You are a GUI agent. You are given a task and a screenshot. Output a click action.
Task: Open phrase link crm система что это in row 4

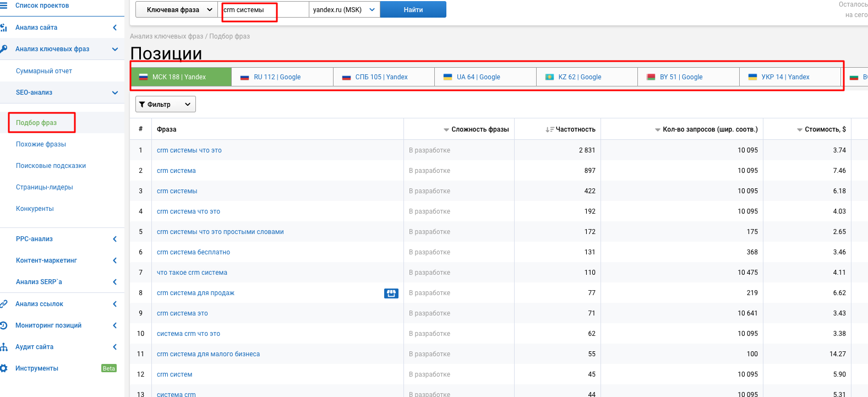[188, 211]
